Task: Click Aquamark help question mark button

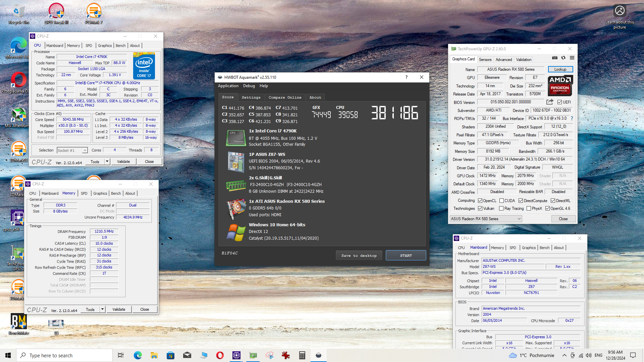Action: 407,77
